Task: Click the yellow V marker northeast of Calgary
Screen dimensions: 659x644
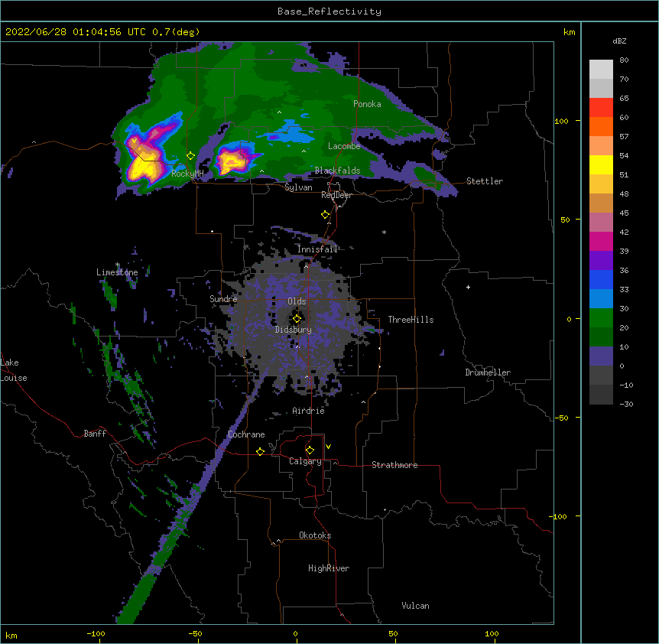Action: pyautogui.click(x=328, y=447)
